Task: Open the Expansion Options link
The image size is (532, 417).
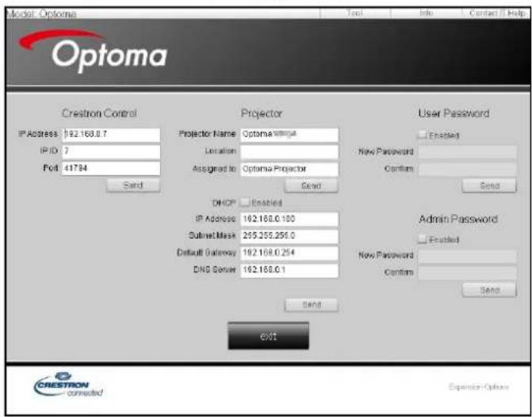Action: click(479, 387)
